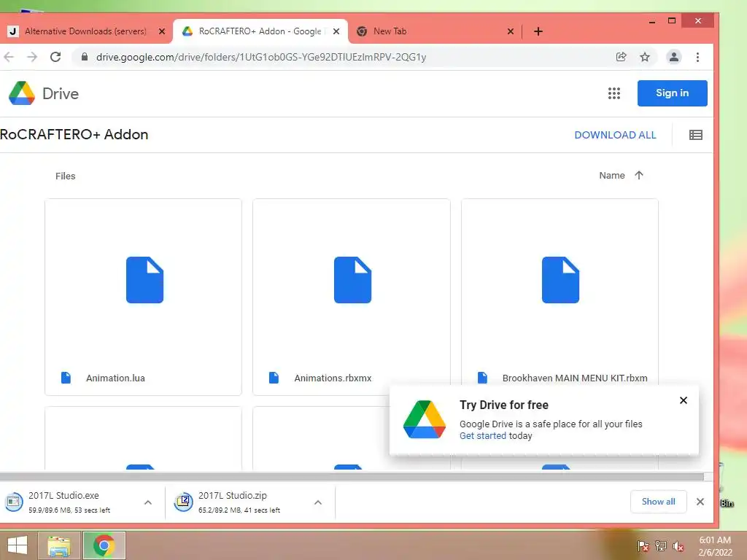Open the Brookhaven MAIN MENU KIT preview
The image size is (747, 560).
click(560, 292)
